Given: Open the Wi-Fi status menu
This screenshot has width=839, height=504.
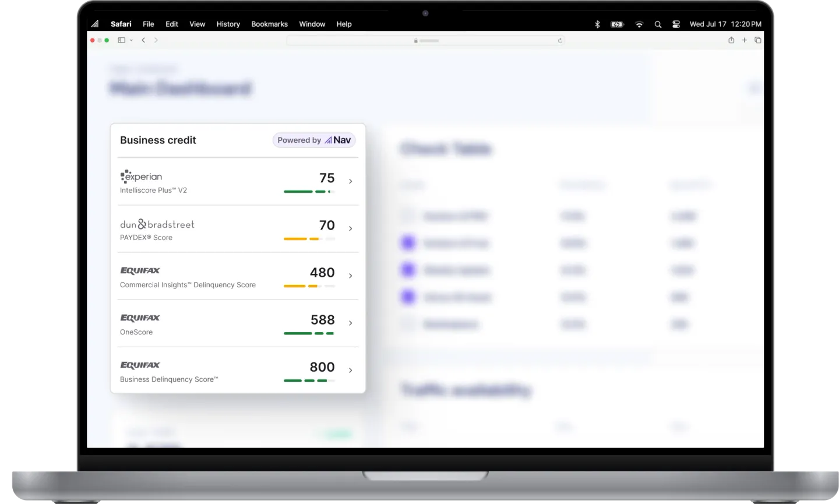Looking at the screenshot, I should pos(639,24).
